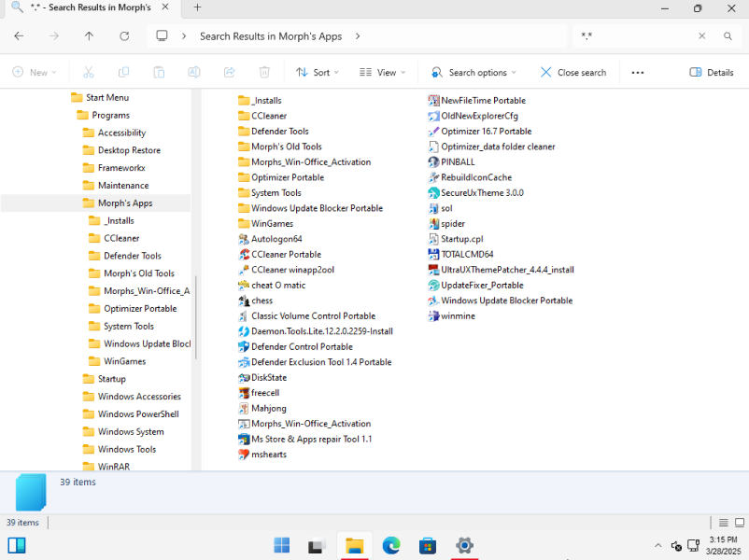
Task: Click the Close search button
Action: point(573,73)
